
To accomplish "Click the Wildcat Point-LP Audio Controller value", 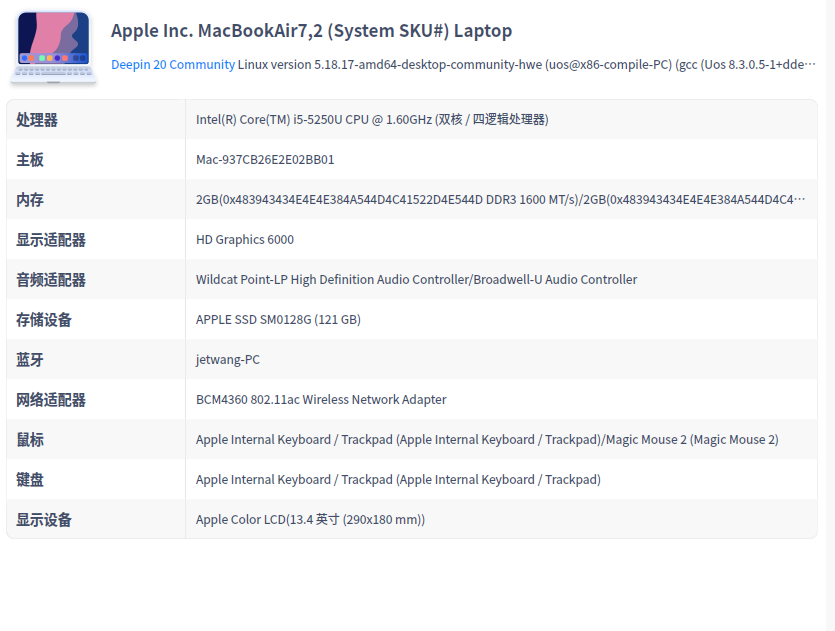I will [x=416, y=280].
